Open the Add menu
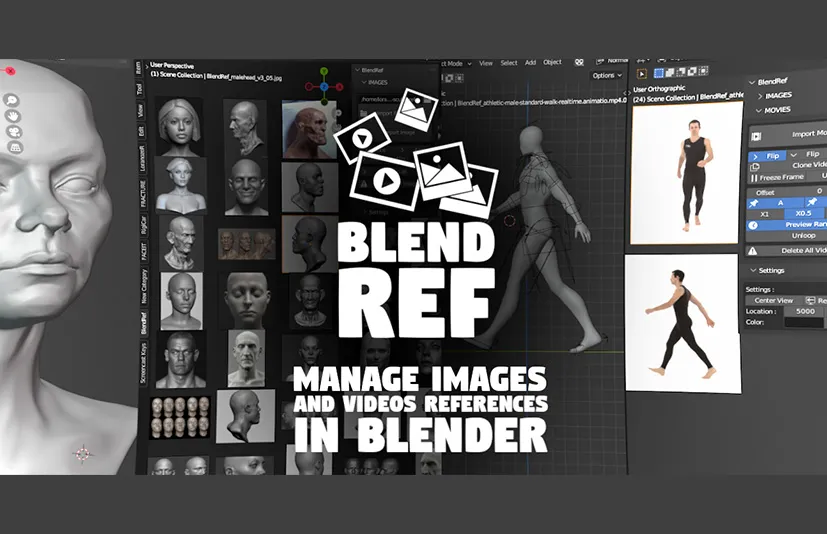The height and width of the screenshot is (534, 827). point(531,62)
